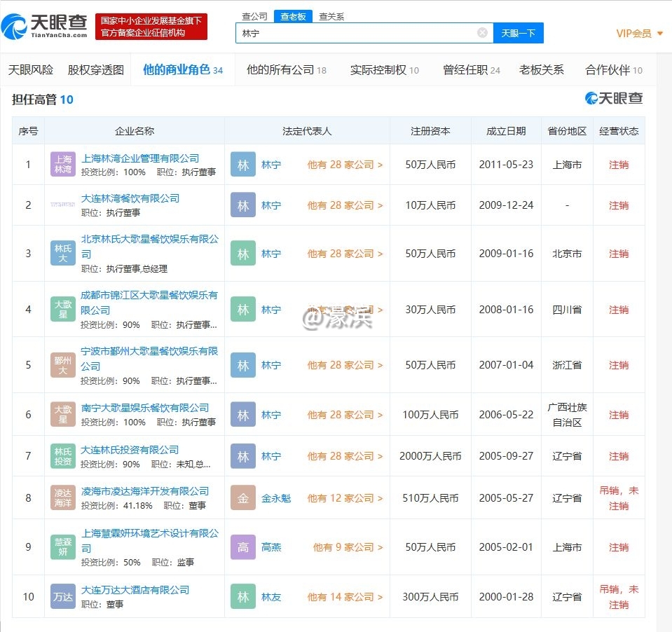This screenshot has height=632, width=672.
Task: Switch to the 查公司 search tab
Action: (x=254, y=16)
